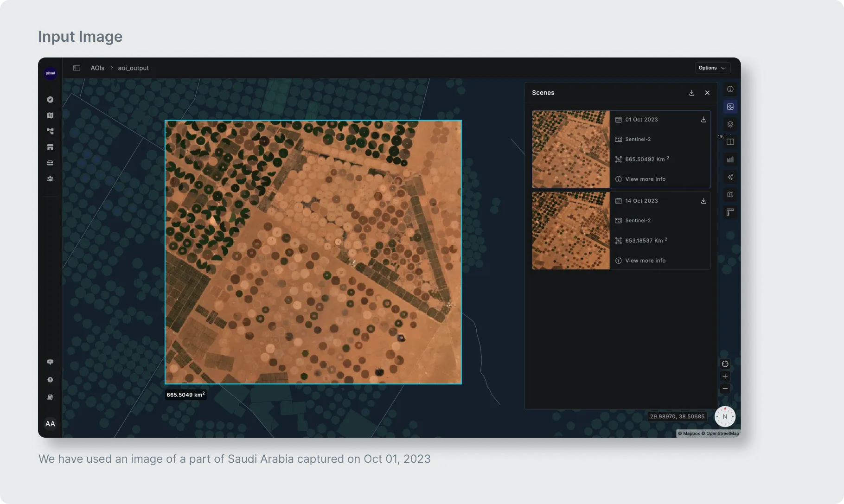
Task: Select the 14 Oct 2023 scene thumbnail
Action: tap(571, 230)
